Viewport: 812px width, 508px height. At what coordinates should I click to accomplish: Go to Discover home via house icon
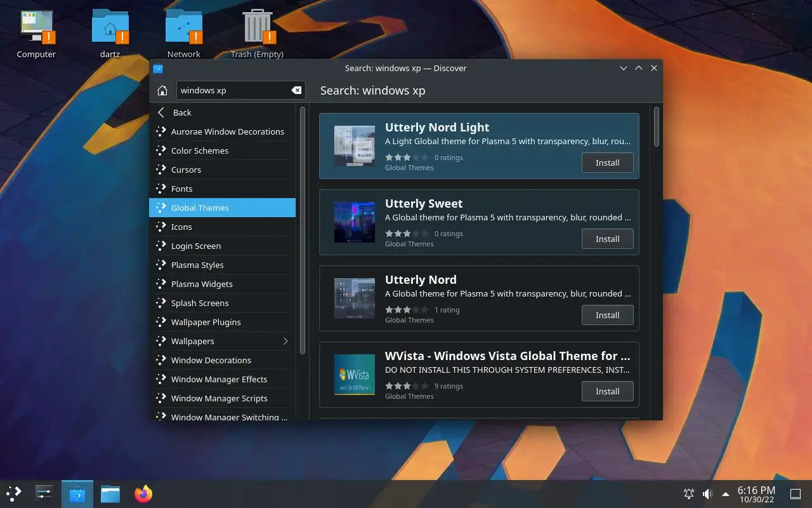tap(162, 90)
